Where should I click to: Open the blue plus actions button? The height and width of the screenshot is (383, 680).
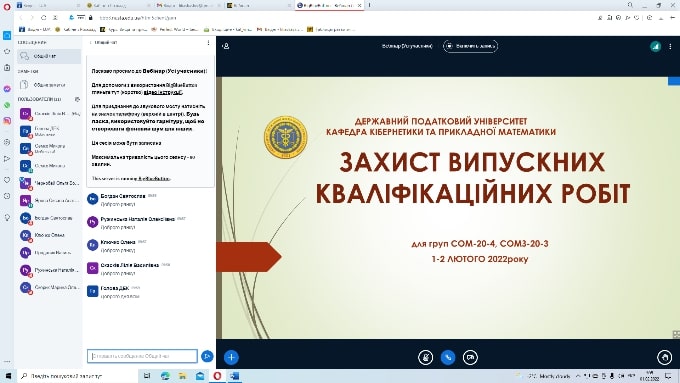point(231,357)
